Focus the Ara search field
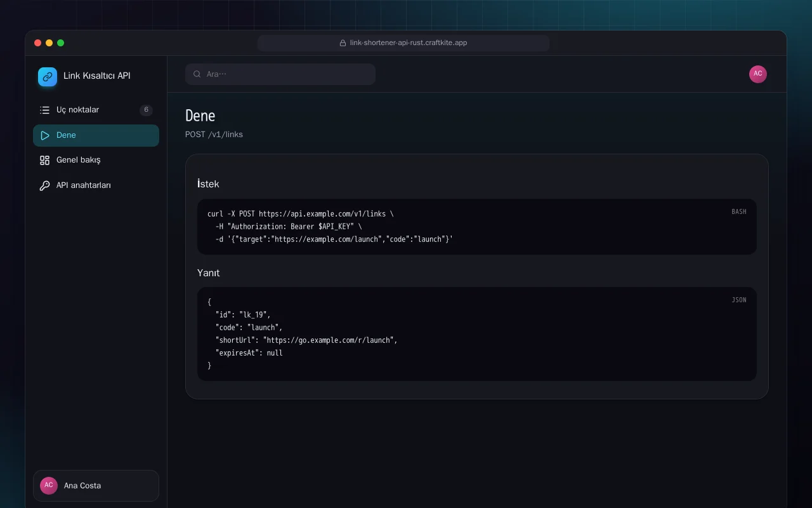Screen dimensions: 812x508 [x=280, y=74]
